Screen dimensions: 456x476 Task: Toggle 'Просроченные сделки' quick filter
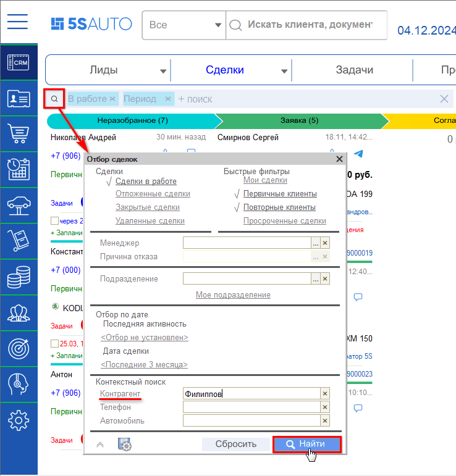(x=285, y=220)
